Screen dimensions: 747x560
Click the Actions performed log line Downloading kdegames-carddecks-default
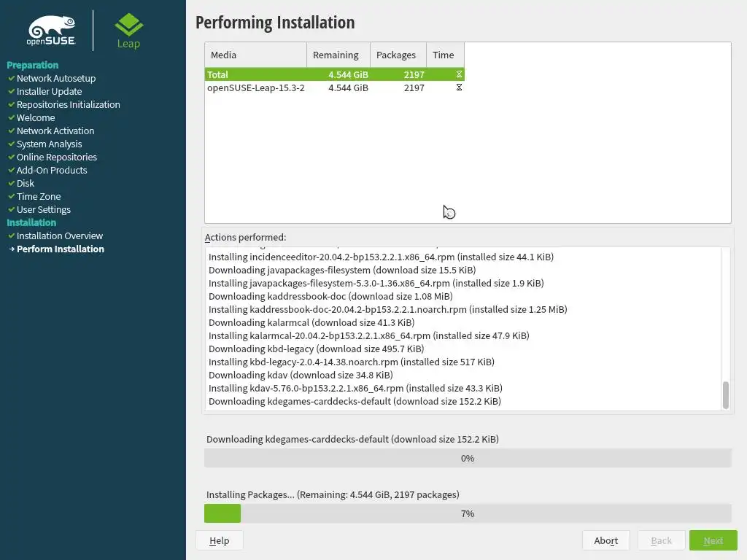click(355, 401)
